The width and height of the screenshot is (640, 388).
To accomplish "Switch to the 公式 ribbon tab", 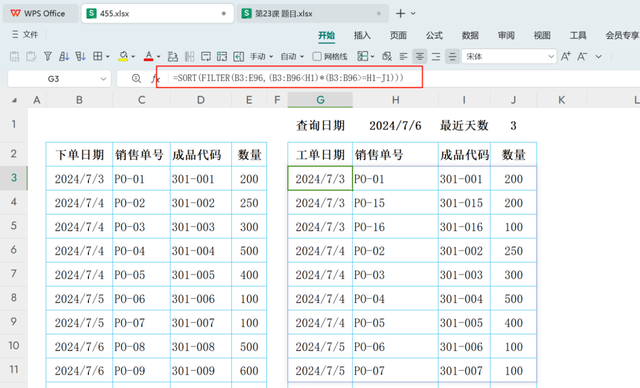I will 434,35.
